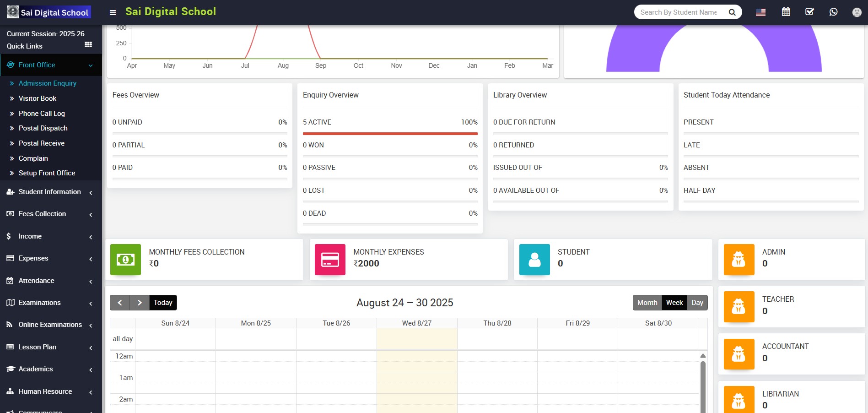Viewport: 868px width, 413px height.
Task: Click the green Monthly Fees Collection icon
Action: 125,260
